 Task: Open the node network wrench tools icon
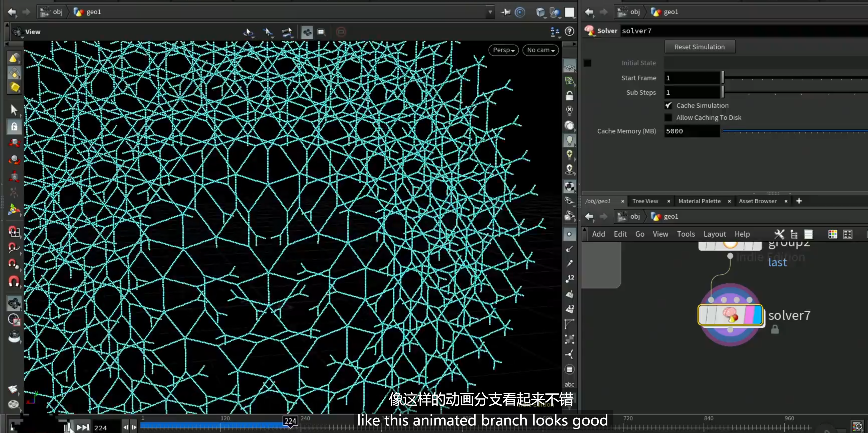pyautogui.click(x=779, y=234)
